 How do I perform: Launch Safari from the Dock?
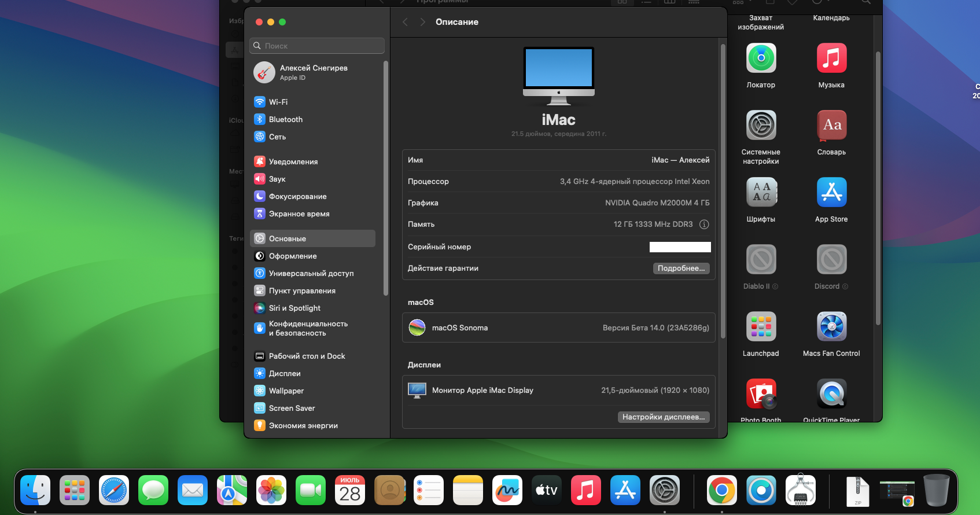point(114,490)
